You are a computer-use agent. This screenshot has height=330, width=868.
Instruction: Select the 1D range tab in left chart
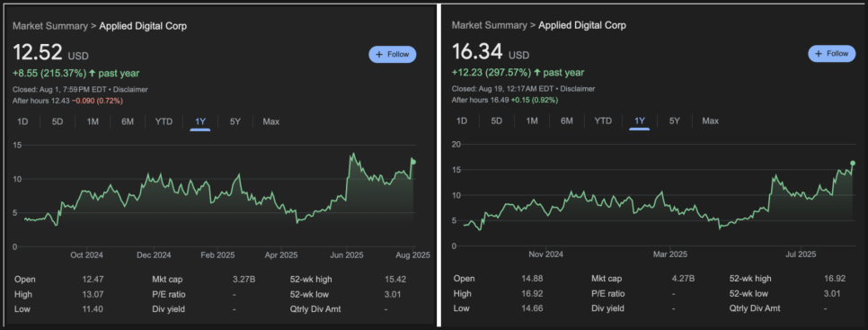22,121
